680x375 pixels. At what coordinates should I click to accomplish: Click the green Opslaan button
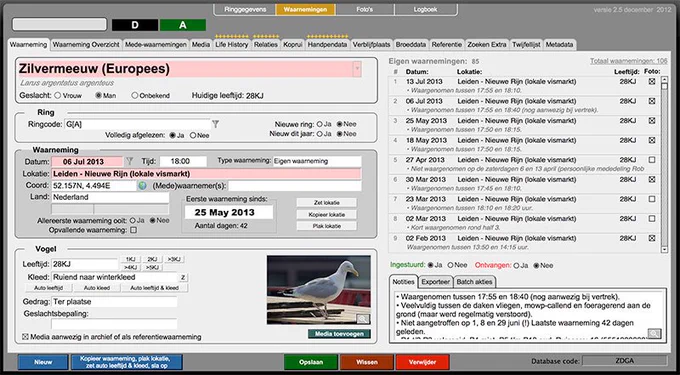click(x=311, y=362)
